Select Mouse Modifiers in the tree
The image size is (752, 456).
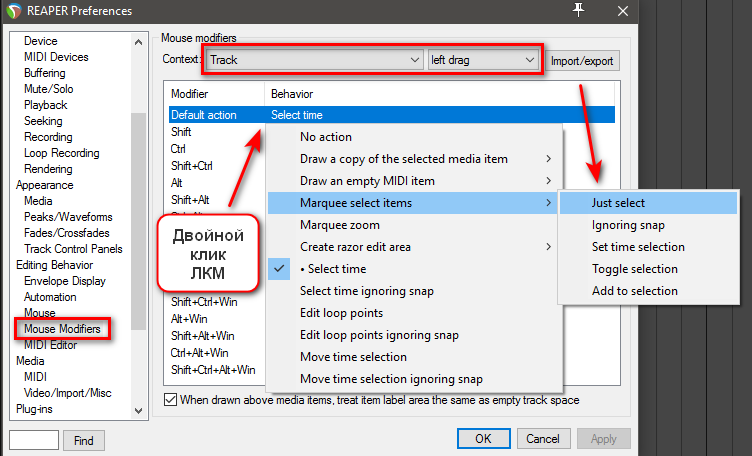62,329
